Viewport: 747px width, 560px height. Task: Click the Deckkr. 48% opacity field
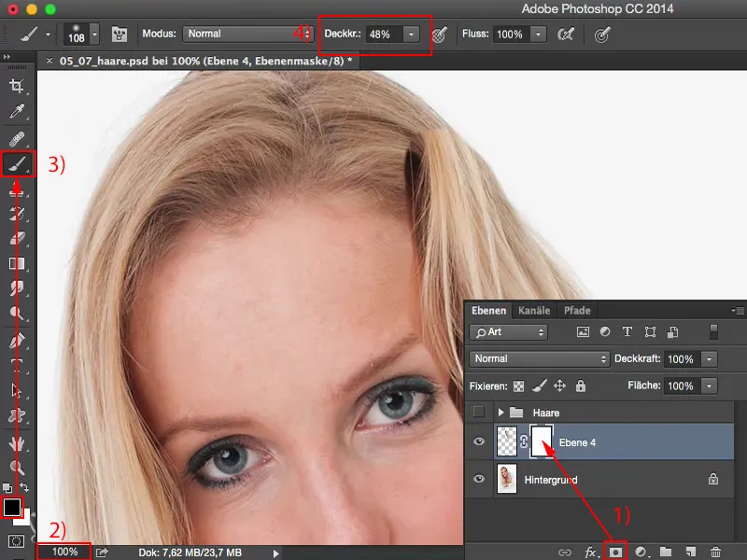[x=384, y=35]
